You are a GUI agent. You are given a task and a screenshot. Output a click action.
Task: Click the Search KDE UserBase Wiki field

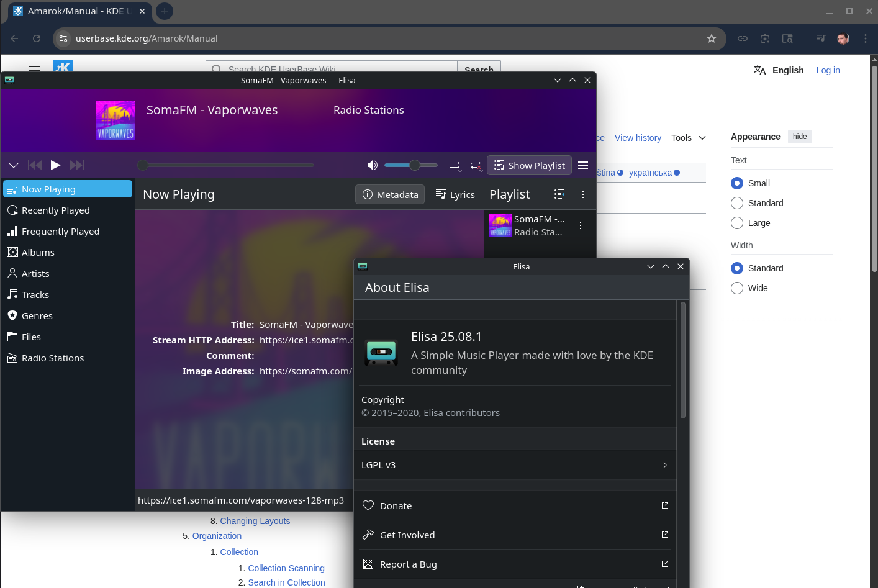(x=332, y=67)
